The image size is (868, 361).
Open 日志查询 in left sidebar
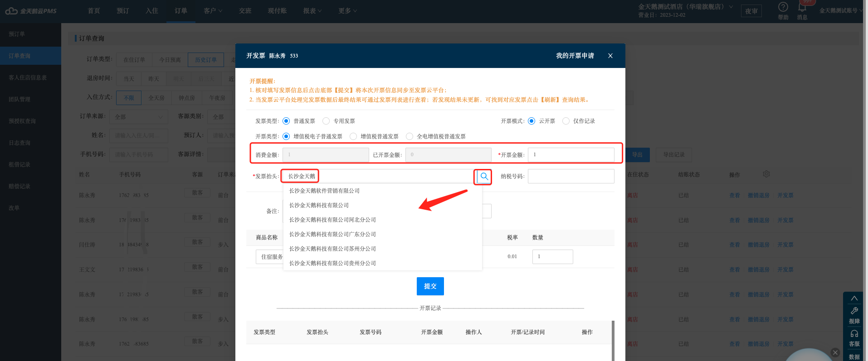[x=30, y=143]
